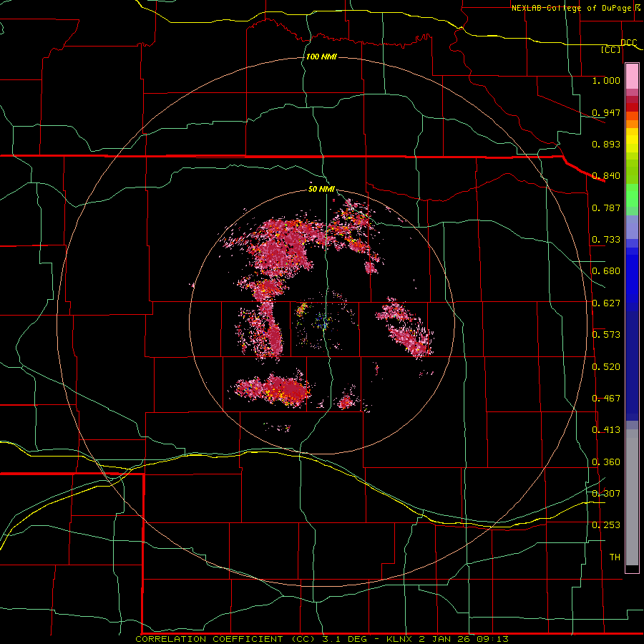The width and height of the screenshot is (644, 644).
Task: Click the 0.840 scale value
Action: (606, 176)
